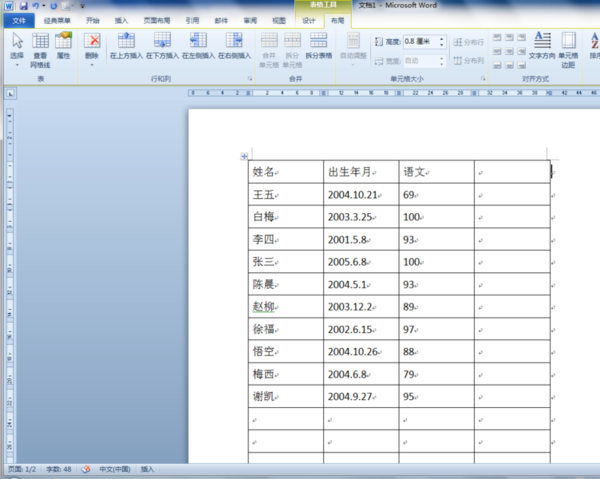The image size is (600, 479).
Task: Expand the 自动调整 dropdown arrow
Action: coord(353,65)
